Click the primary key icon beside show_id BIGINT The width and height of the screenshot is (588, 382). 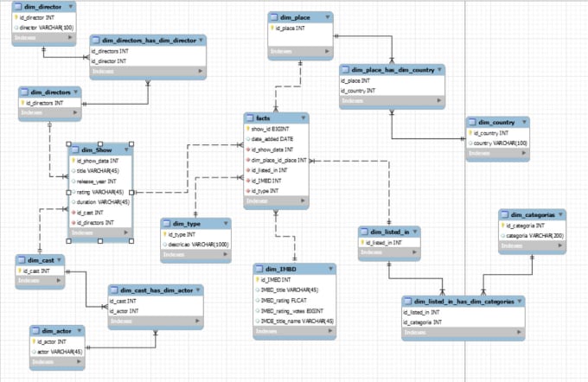(248, 129)
